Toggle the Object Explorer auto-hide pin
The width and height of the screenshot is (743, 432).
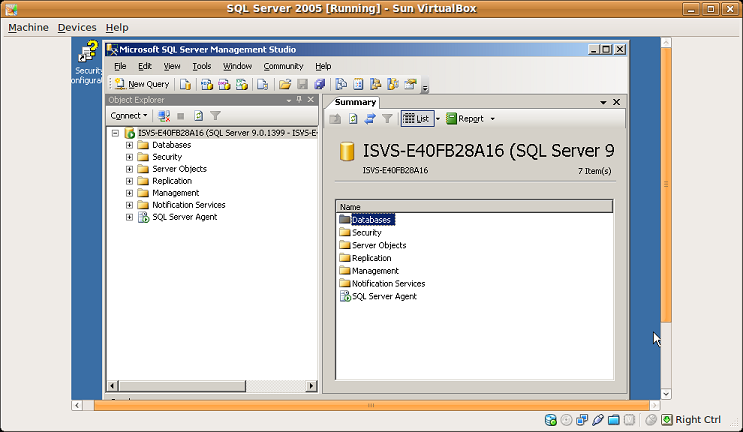299,99
